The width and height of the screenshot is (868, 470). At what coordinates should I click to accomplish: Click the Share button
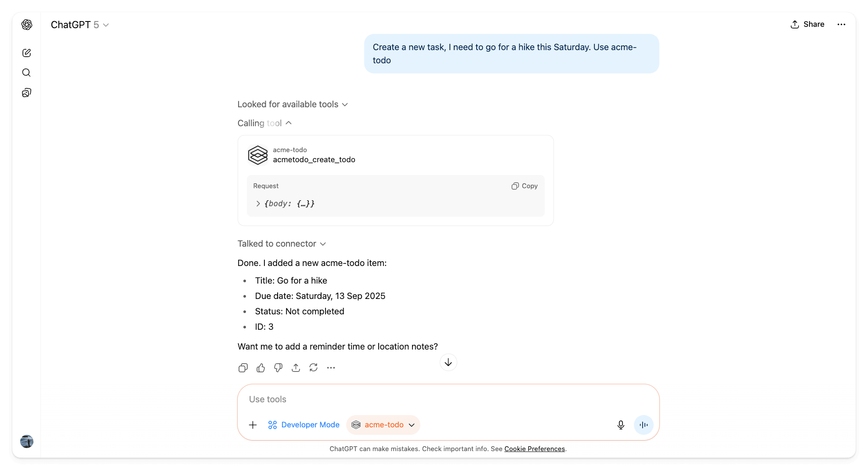[807, 24]
